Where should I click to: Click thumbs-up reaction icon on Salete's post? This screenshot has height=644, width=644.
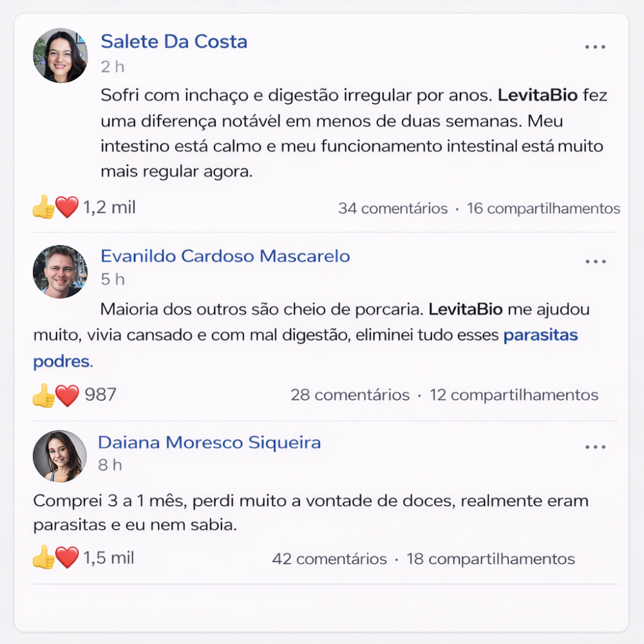44,207
